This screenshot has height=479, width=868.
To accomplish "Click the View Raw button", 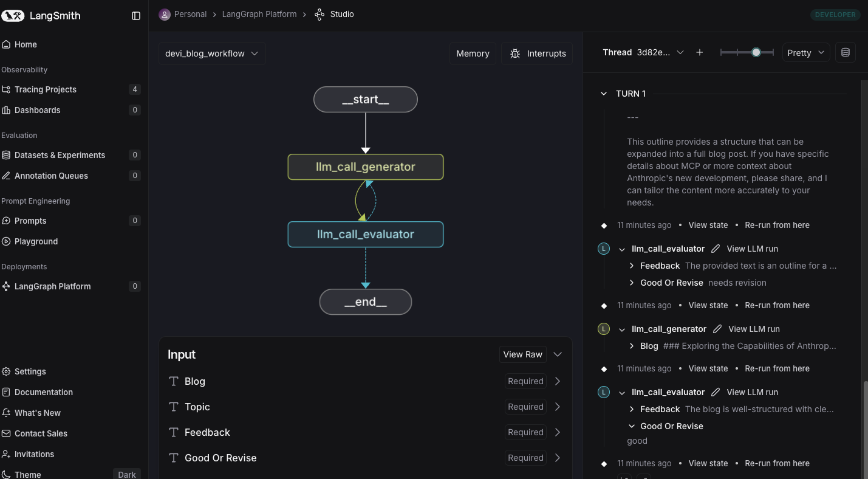I will click(522, 354).
